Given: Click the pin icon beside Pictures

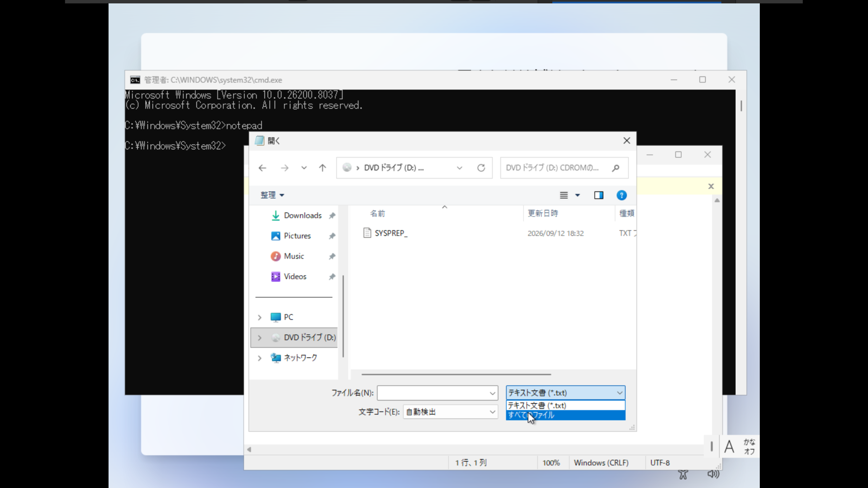Looking at the screenshot, I should point(332,236).
